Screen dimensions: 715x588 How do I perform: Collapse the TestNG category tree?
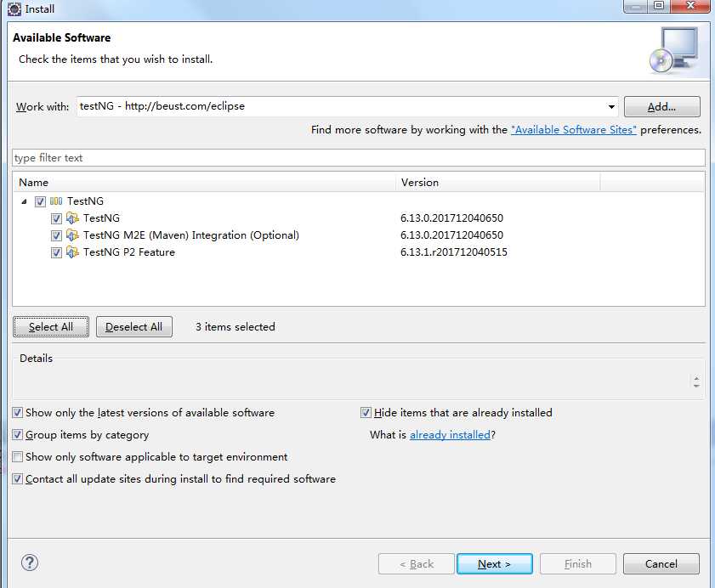point(24,201)
